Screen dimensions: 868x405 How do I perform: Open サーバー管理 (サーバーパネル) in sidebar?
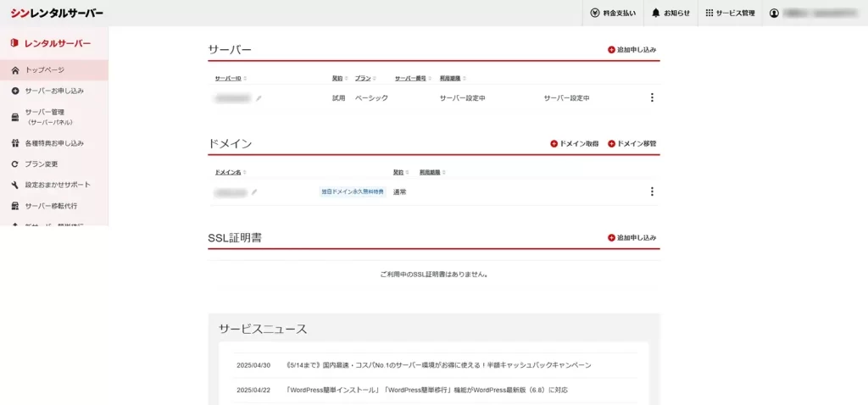pyautogui.click(x=48, y=116)
